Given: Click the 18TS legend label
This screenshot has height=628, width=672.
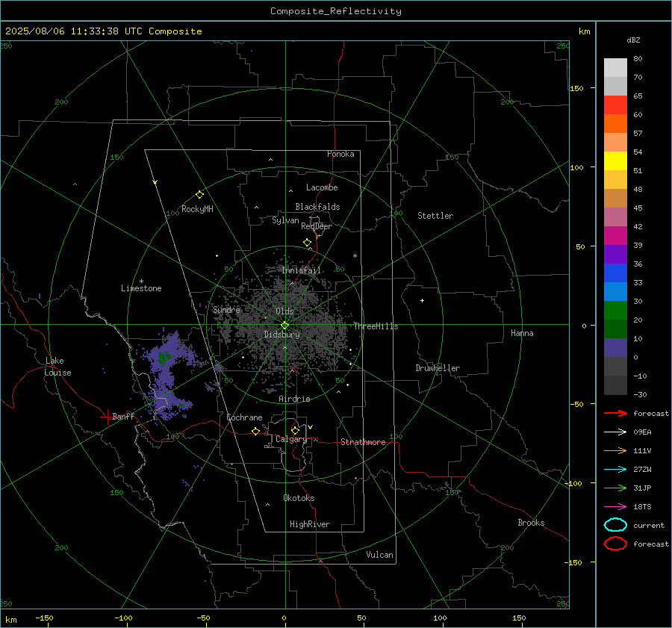Looking at the screenshot, I should [x=642, y=507].
